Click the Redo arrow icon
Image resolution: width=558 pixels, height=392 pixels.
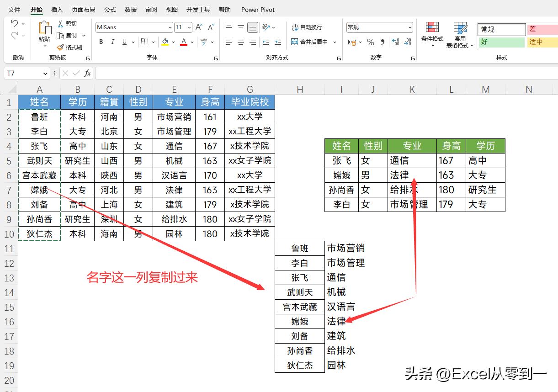tap(14, 35)
